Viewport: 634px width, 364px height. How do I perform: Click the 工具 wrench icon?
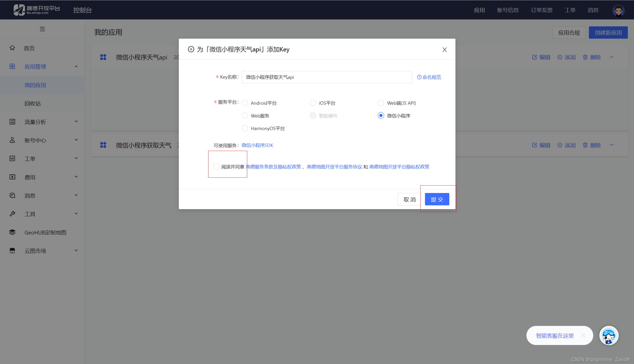pyautogui.click(x=12, y=214)
